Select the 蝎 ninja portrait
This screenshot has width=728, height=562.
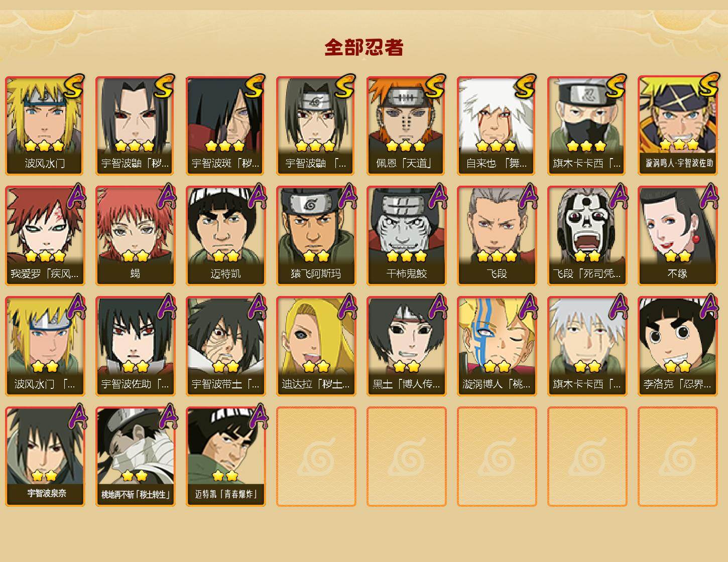[136, 236]
